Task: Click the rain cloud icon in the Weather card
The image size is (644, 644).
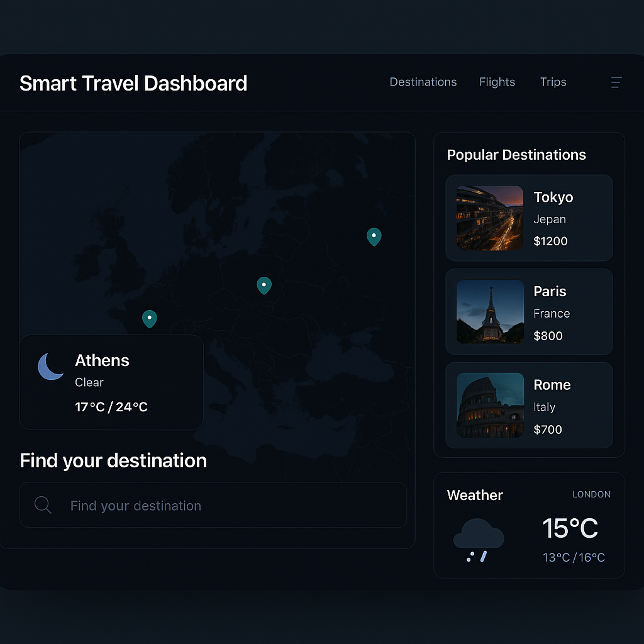Action: [478, 535]
